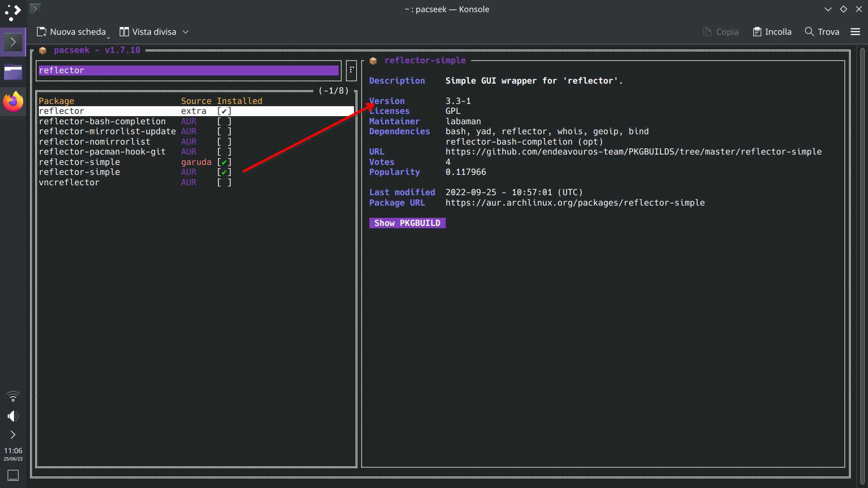Click the popularity value 0.117966
Viewport: 868px width, 488px height.
coord(466,172)
